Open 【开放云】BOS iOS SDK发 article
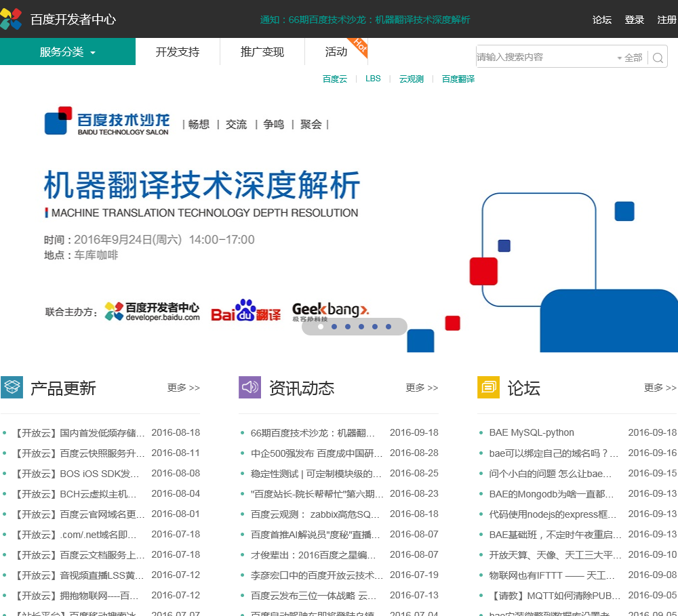 pyautogui.click(x=76, y=473)
